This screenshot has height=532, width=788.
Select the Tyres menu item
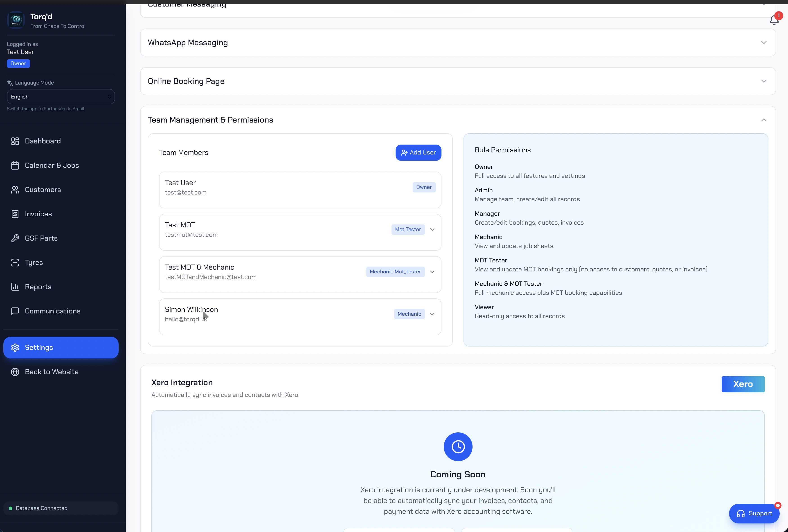click(61, 263)
